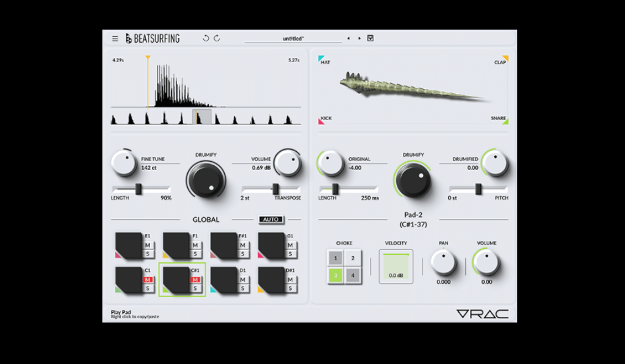The width and height of the screenshot is (625, 364).
Task: Play the F1 pad
Action: 176,245
